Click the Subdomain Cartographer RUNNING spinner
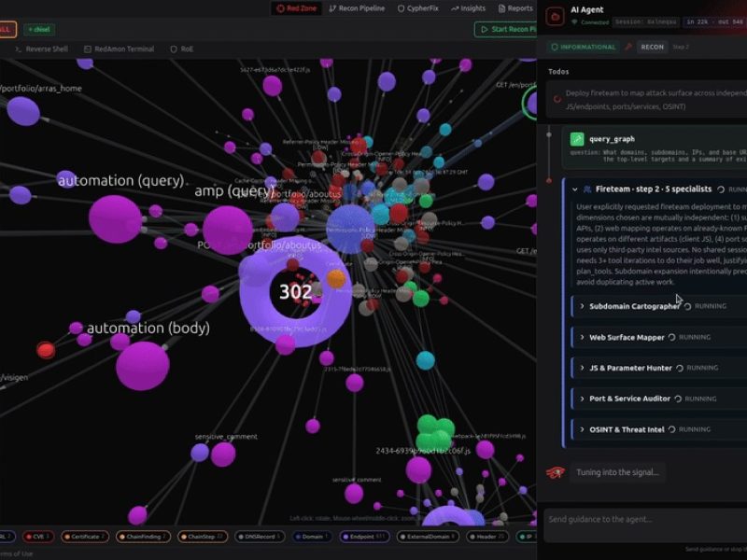The height and width of the screenshot is (560, 747). coord(687,306)
